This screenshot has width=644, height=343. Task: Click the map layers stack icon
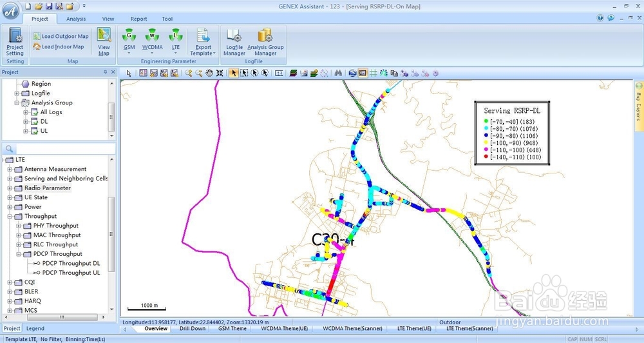(x=293, y=73)
